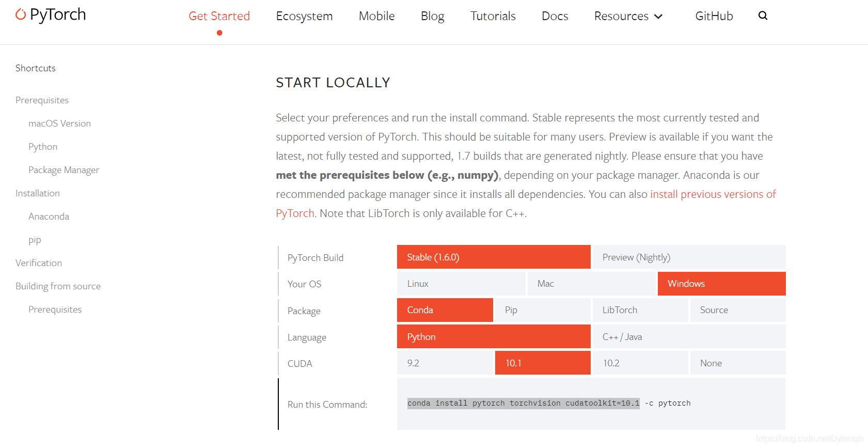
Task: Select the LibTorch package option
Action: pos(640,310)
